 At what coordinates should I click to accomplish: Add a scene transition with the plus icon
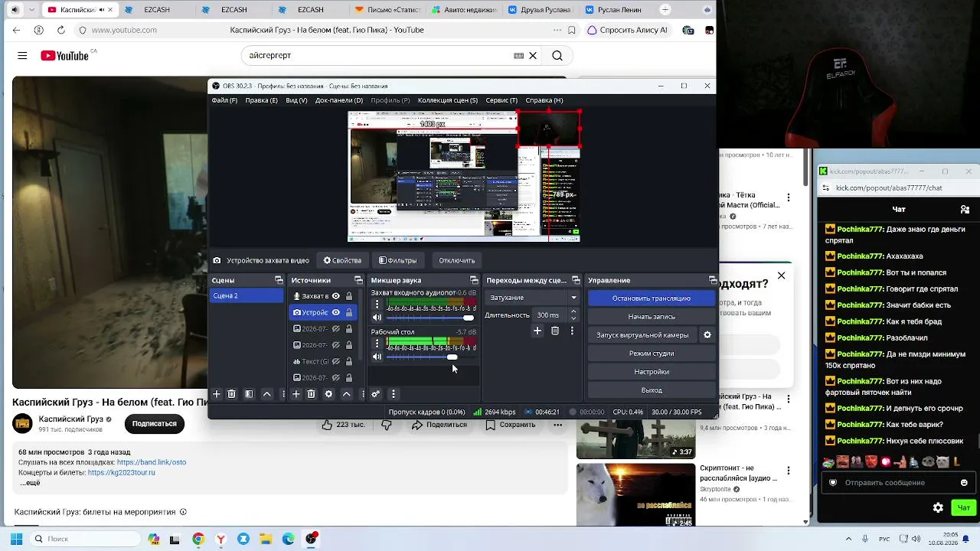tap(537, 331)
